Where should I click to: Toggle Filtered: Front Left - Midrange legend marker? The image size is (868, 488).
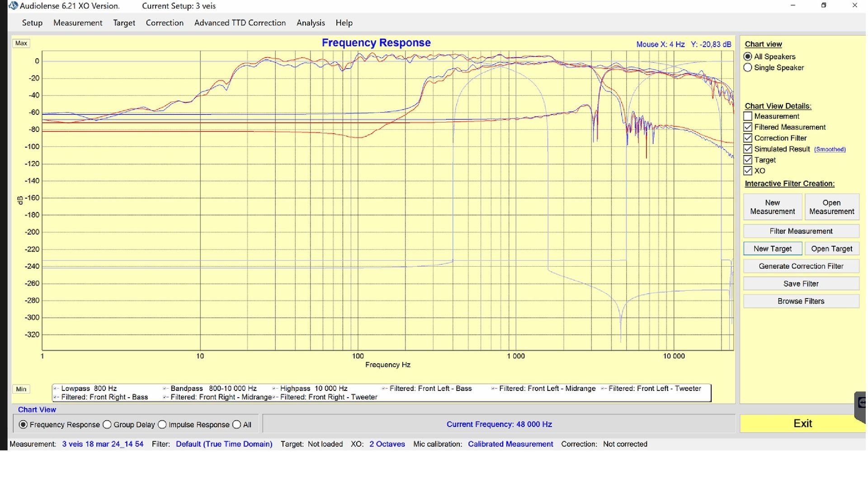tap(494, 389)
